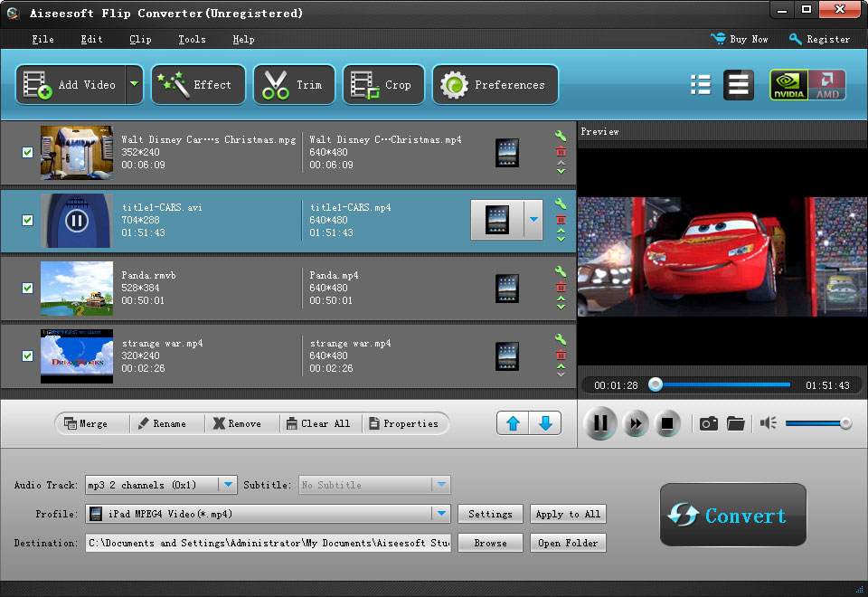
Task: Click Apply to All
Action: coord(568,514)
